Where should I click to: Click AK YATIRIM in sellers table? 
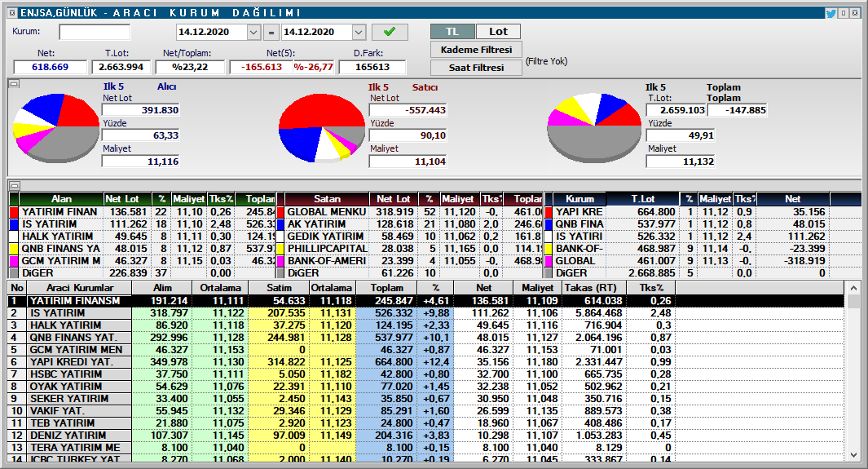(316, 224)
